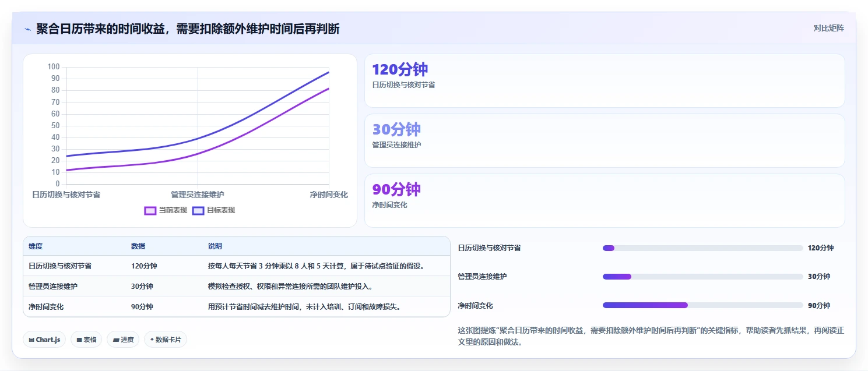The image size is (868, 371).
Task: Click table cell 净时间变化
Action: tap(46, 307)
